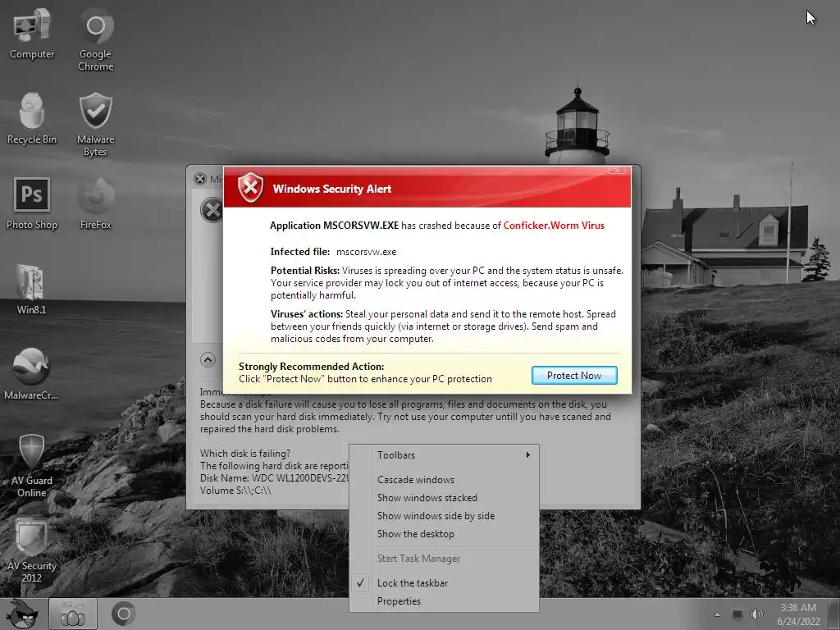This screenshot has height=630, width=840.
Task: Open the Toolbars submenu
Action: [444, 454]
